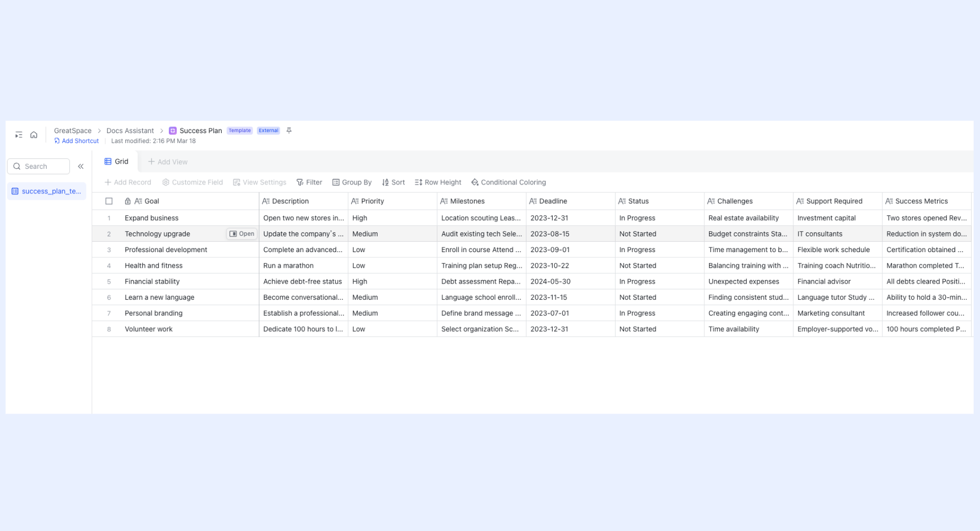Select the Personal branding goal cell
The width and height of the screenshot is (980, 531).
(190, 313)
